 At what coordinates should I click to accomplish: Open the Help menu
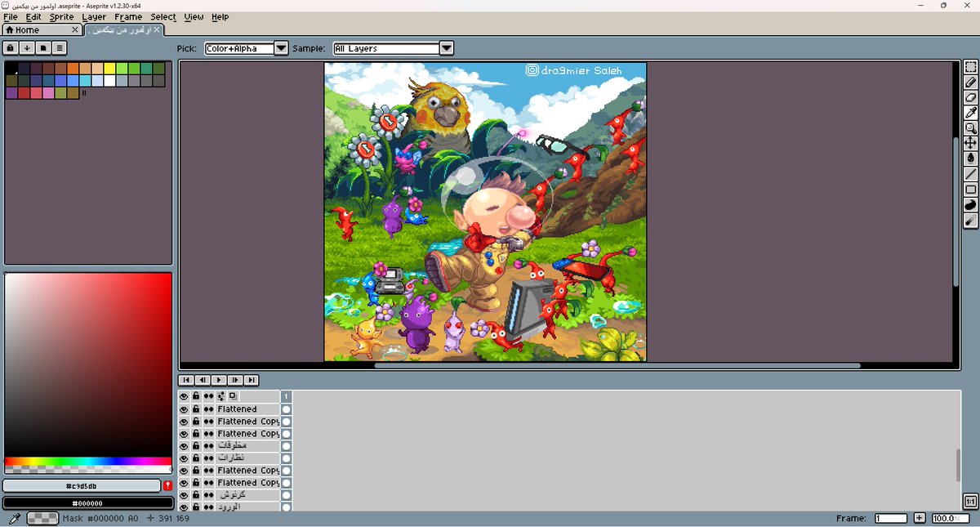coord(220,16)
